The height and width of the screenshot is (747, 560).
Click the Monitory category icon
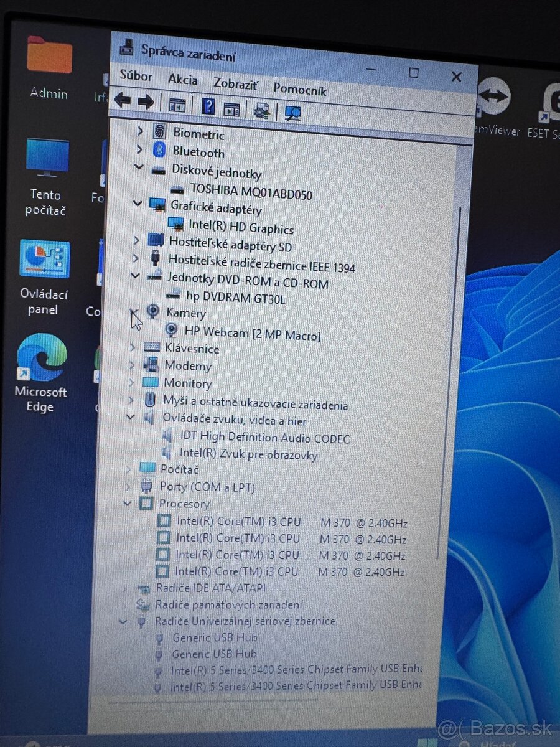pyautogui.click(x=151, y=382)
